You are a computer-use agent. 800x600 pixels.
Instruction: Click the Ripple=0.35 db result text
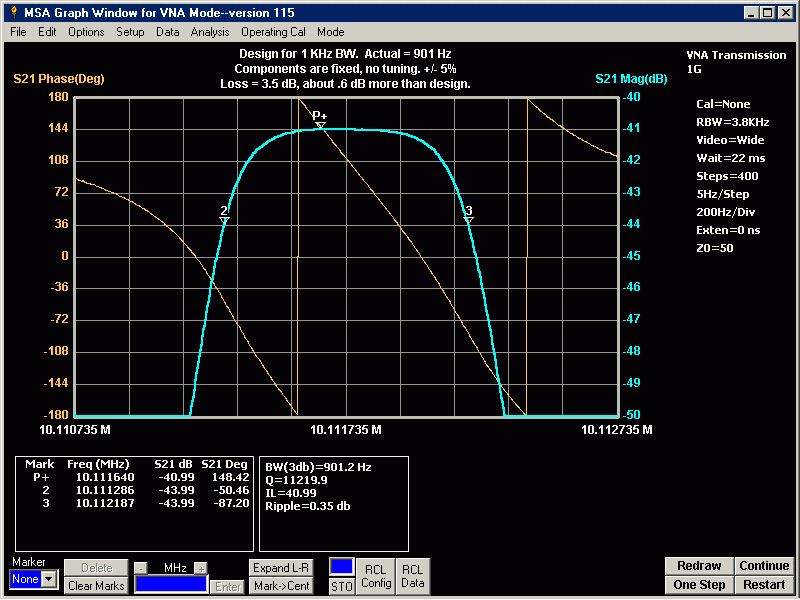(308, 506)
